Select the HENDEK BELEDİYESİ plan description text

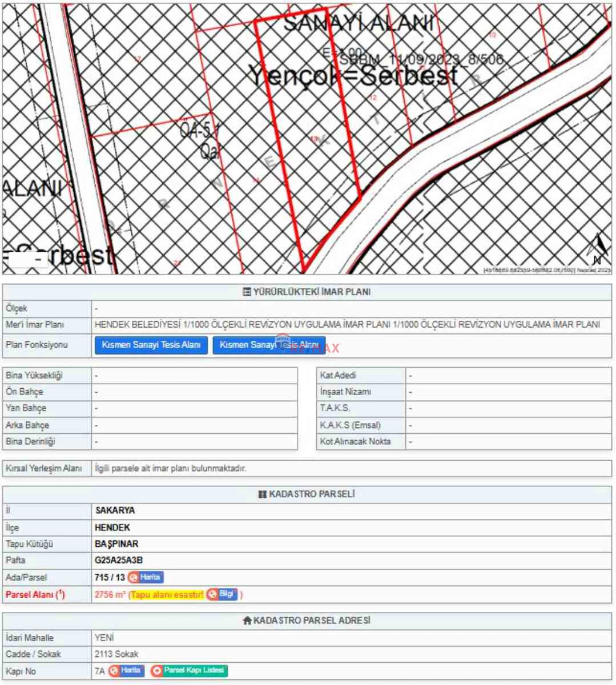347,324
